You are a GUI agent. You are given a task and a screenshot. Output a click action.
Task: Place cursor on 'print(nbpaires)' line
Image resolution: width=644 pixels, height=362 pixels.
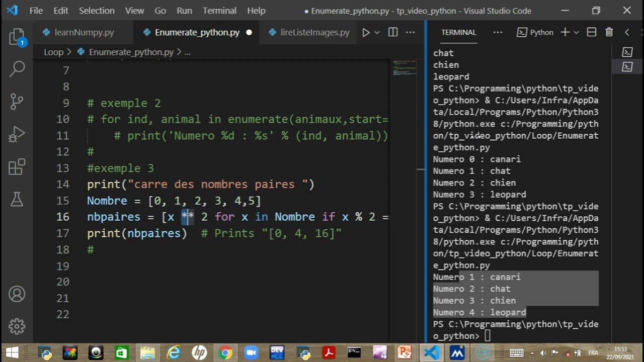[137, 233]
